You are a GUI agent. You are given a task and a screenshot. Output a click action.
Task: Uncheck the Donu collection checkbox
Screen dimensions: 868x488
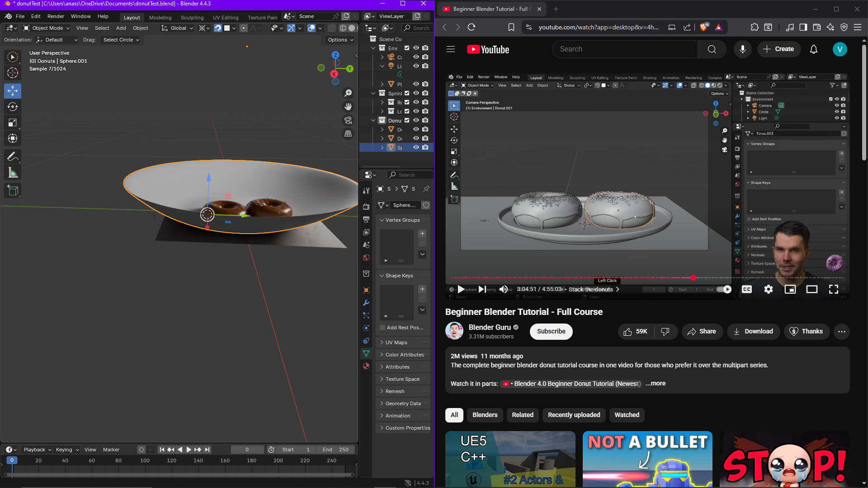pos(407,120)
